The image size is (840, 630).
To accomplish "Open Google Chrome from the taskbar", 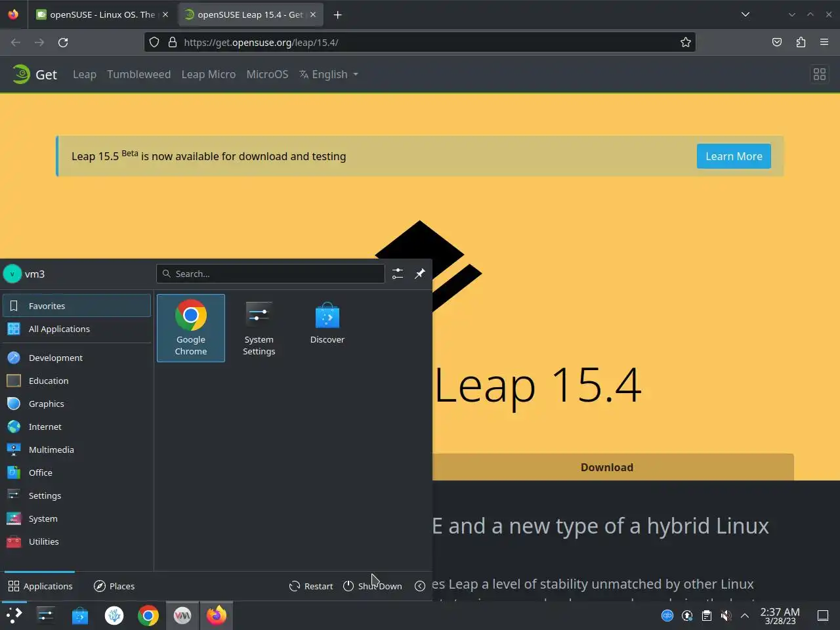I will pyautogui.click(x=148, y=615).
